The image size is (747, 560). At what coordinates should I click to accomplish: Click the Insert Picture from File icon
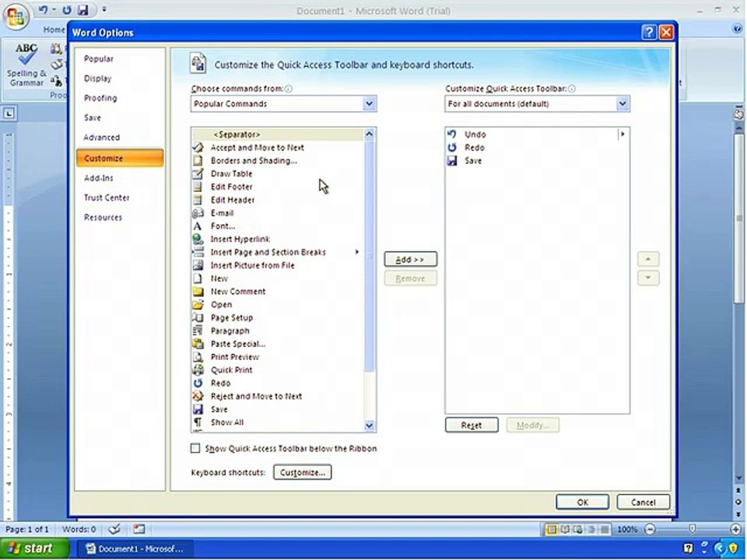pos(198,265)
